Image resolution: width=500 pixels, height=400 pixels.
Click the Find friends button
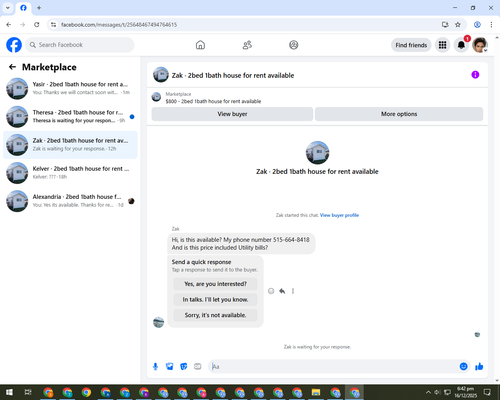click(411, 45)
